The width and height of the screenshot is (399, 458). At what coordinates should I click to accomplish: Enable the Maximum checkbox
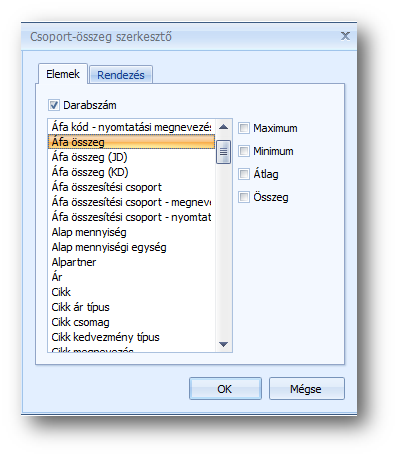[x=244, y=128]
